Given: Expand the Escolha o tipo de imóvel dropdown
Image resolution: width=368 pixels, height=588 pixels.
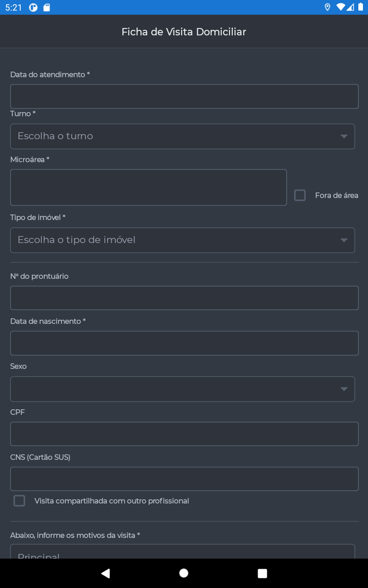Looking at the screenshot, I should [x=183, y=240].
